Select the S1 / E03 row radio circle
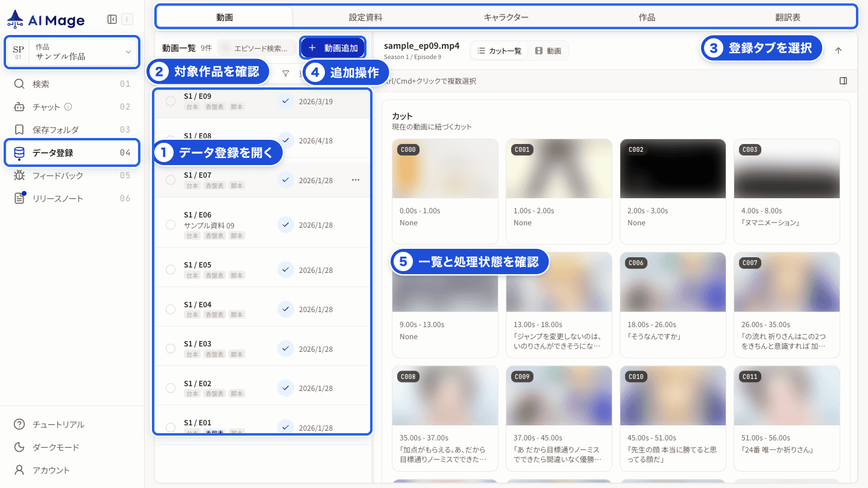 (x=171, y=348)
